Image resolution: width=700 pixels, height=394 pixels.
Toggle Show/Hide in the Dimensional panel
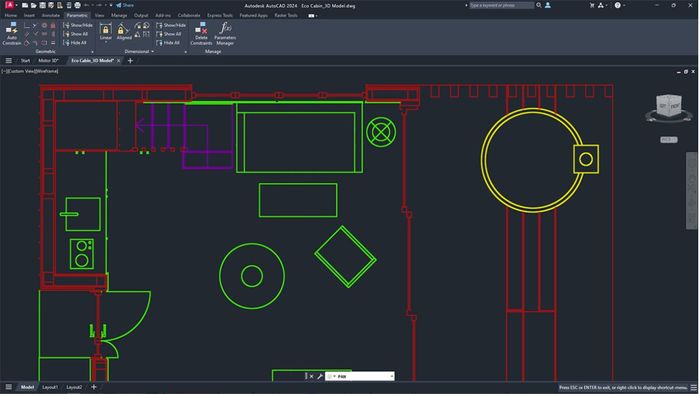pyautogui.click(x=171, y=25)
